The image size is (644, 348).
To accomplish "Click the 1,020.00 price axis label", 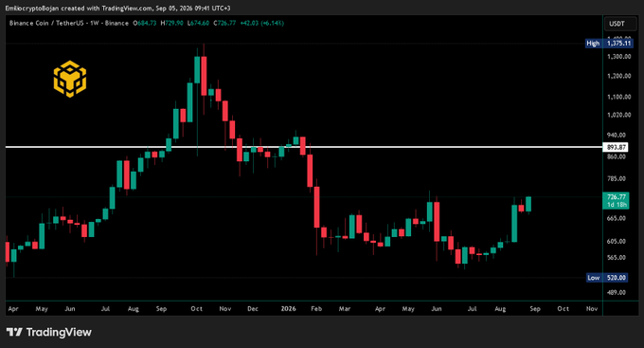I will [x=618, y=115].
